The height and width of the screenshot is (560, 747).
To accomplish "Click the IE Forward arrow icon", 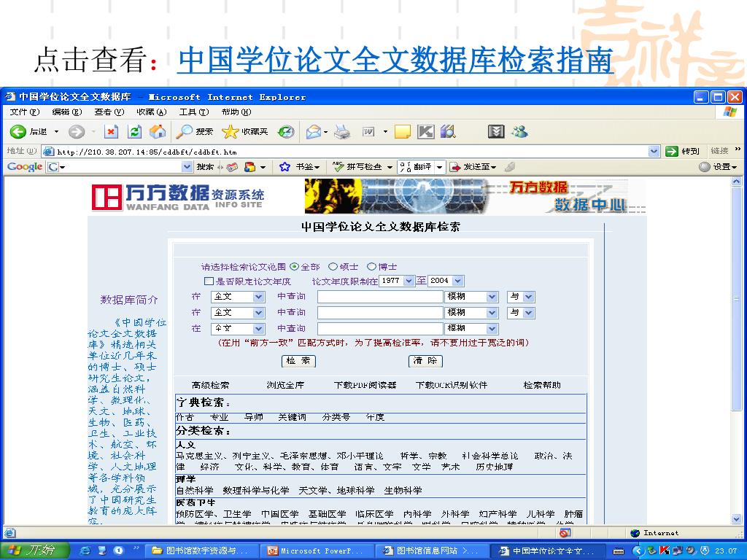I will 76,132.
